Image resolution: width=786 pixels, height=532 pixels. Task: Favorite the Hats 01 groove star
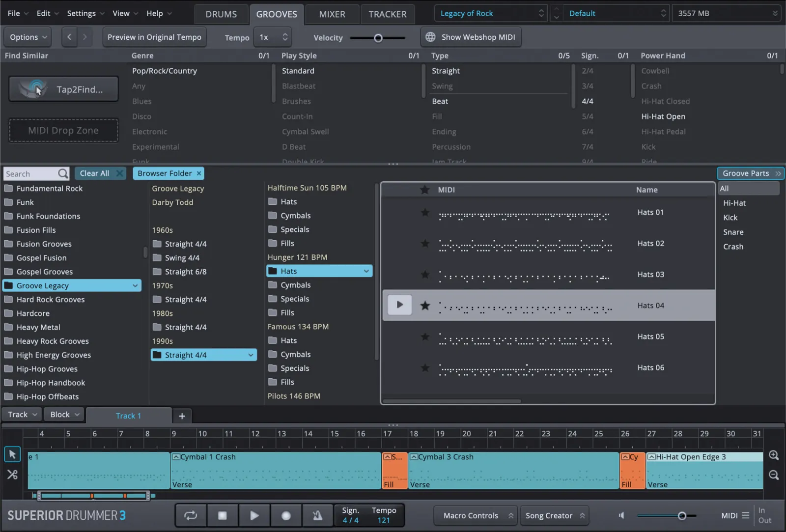tap(425, 212)
